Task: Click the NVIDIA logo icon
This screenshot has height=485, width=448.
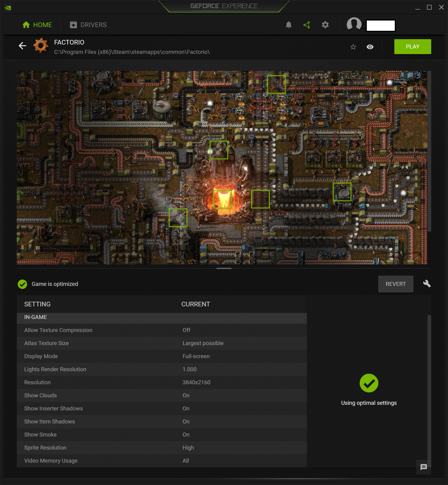Action: pos(8,8)
